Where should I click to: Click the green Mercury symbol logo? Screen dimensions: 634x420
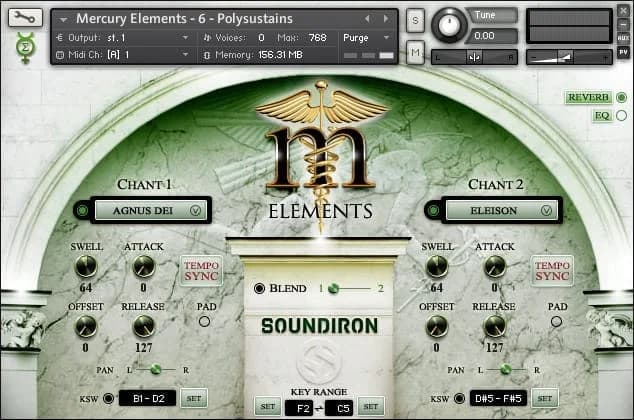click(x=25, y=48)
